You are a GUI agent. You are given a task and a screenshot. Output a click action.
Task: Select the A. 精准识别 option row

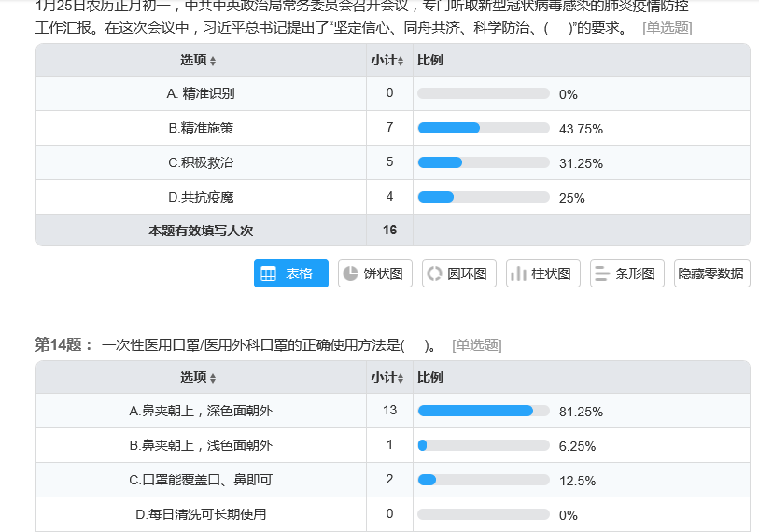pyautogui.click(x=393, y=93)
